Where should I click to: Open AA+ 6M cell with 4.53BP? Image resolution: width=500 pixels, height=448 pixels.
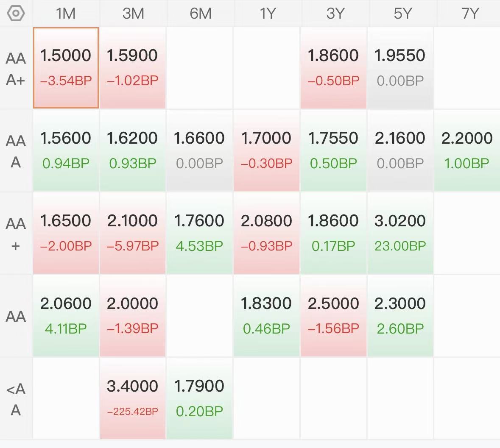pos(200,233)
